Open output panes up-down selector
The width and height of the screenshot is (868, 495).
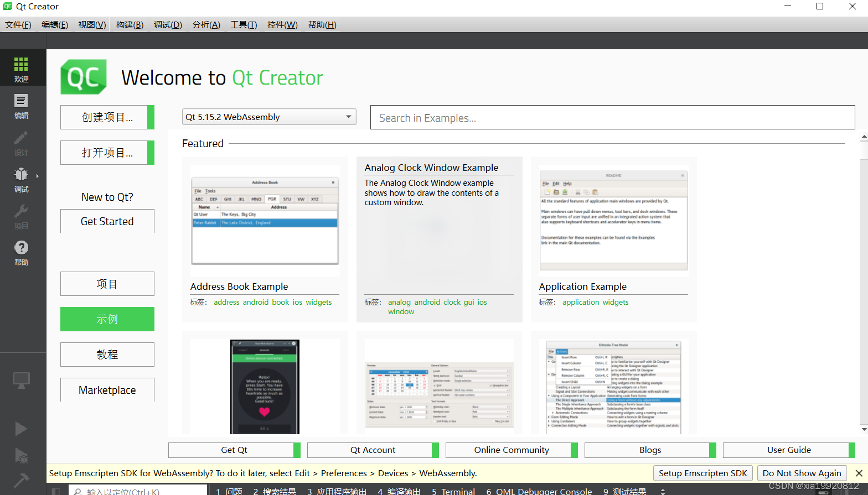pyautogui.click(x=663, y=491)
